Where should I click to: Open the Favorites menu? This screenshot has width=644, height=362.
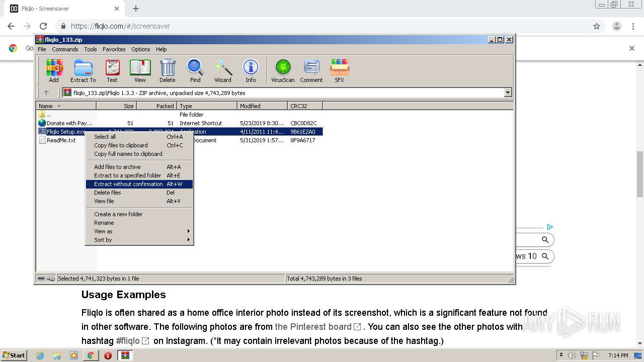click(114, 49)
